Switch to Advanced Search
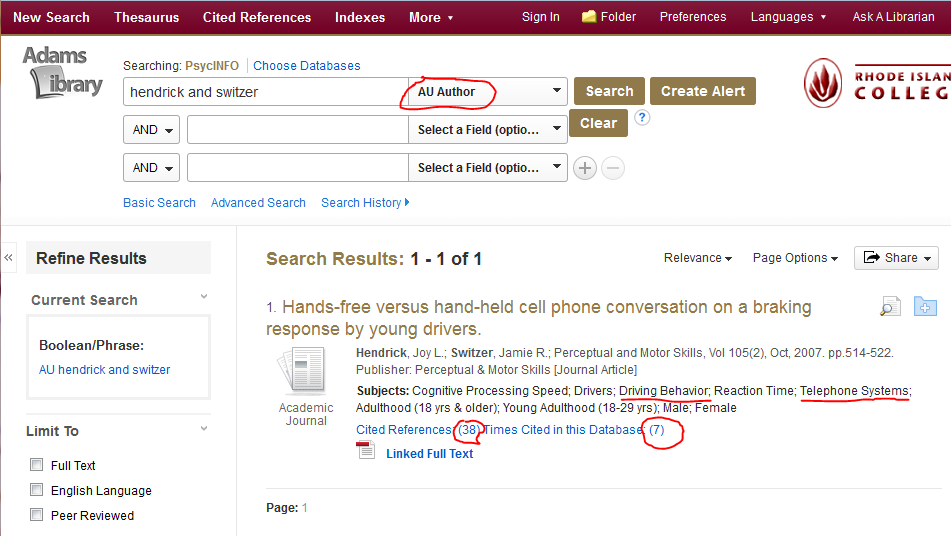This screenshot has height=536, width=951. coord(258,203)
